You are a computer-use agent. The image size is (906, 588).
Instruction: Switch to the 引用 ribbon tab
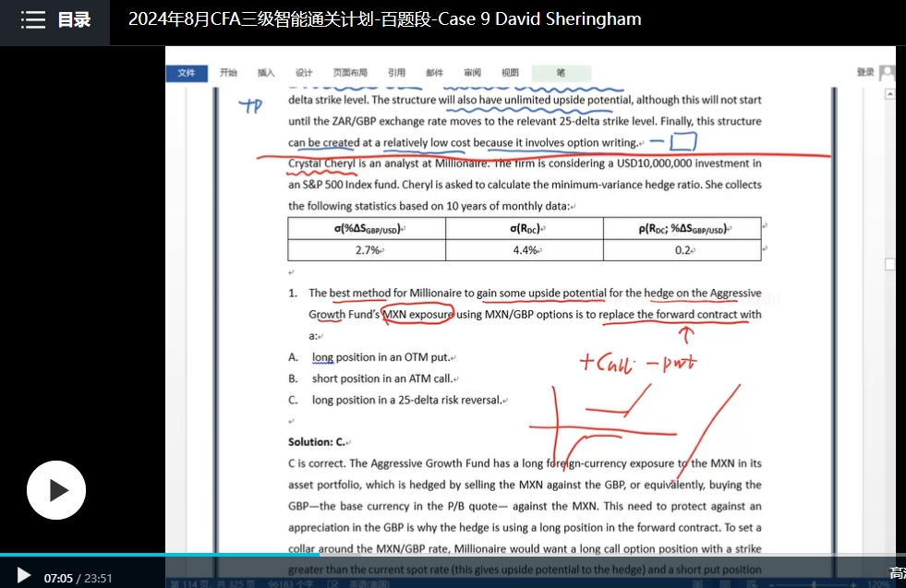tap(396, 73)
